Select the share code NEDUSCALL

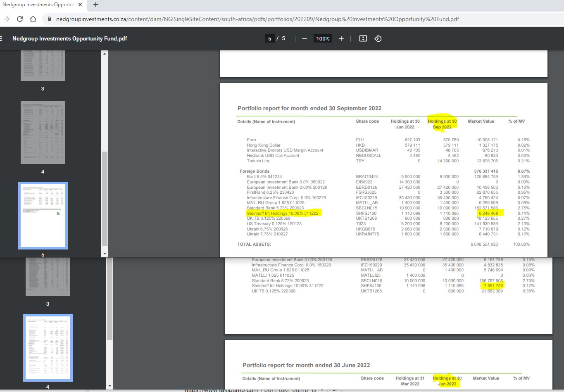(x=369, y=156)
